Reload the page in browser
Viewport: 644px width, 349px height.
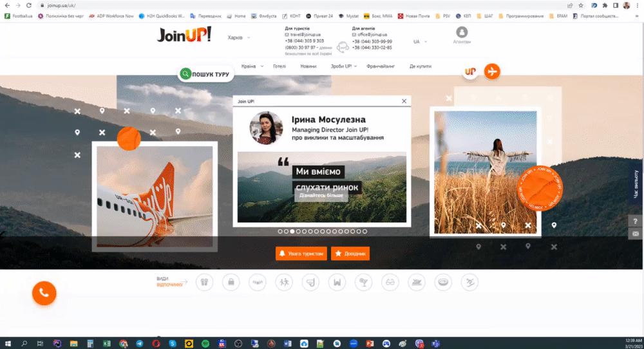pos(29,5)
